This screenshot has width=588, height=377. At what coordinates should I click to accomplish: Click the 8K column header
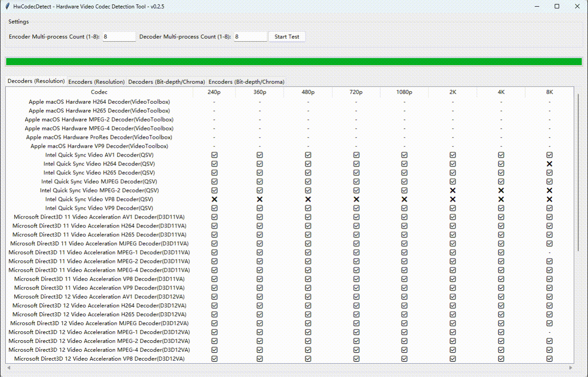549,92
